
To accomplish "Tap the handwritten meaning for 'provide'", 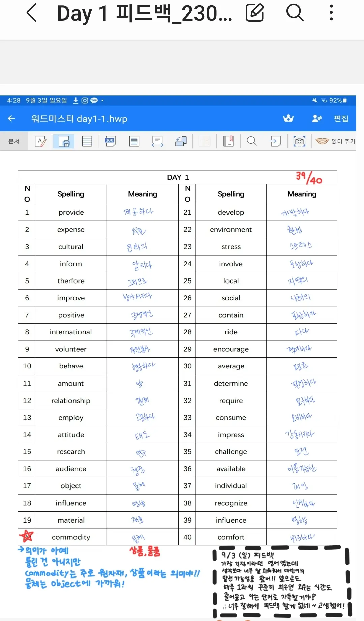I will click(139, 212).
